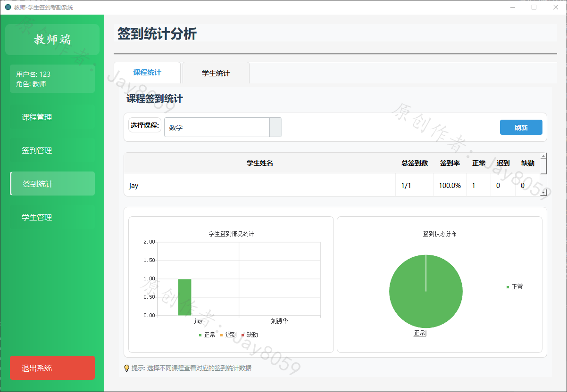The height and width of the screenshot is (392, 567).
Task: Click the 缺勤 red legend swatch
Action: 242,335
